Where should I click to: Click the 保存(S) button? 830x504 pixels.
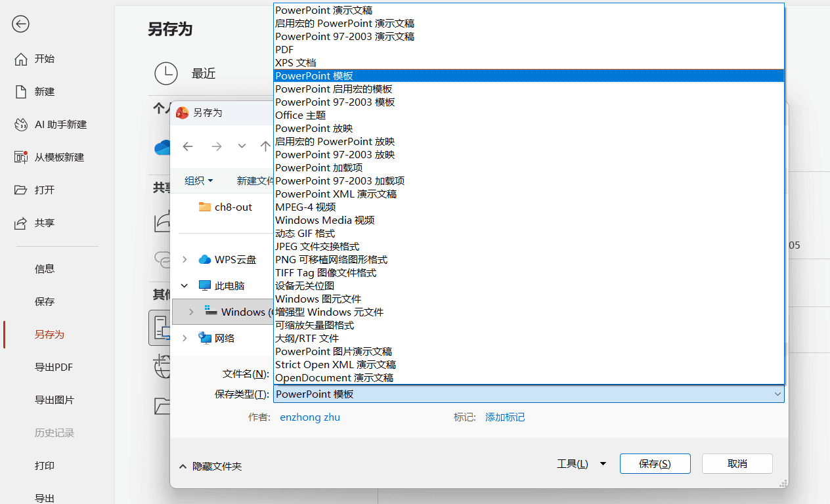655,463
